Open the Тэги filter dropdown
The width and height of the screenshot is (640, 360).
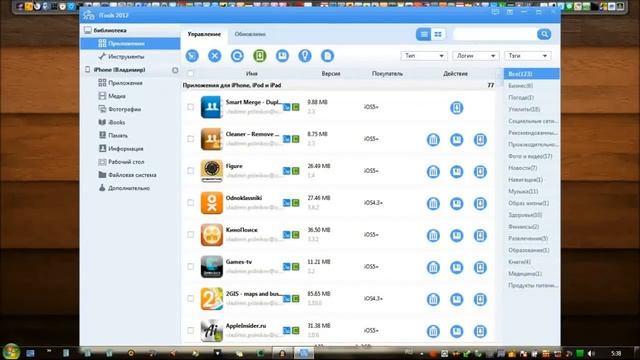pos(528,56)
